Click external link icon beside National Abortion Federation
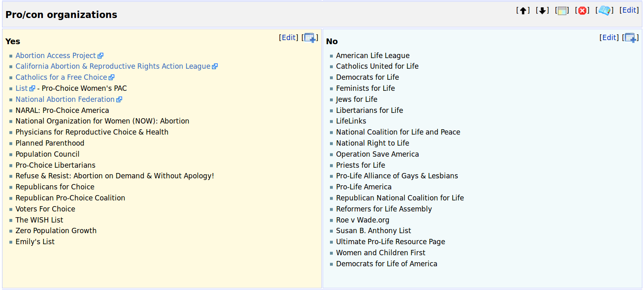Screen dimensions: 644x290 (x=119, y=99)
